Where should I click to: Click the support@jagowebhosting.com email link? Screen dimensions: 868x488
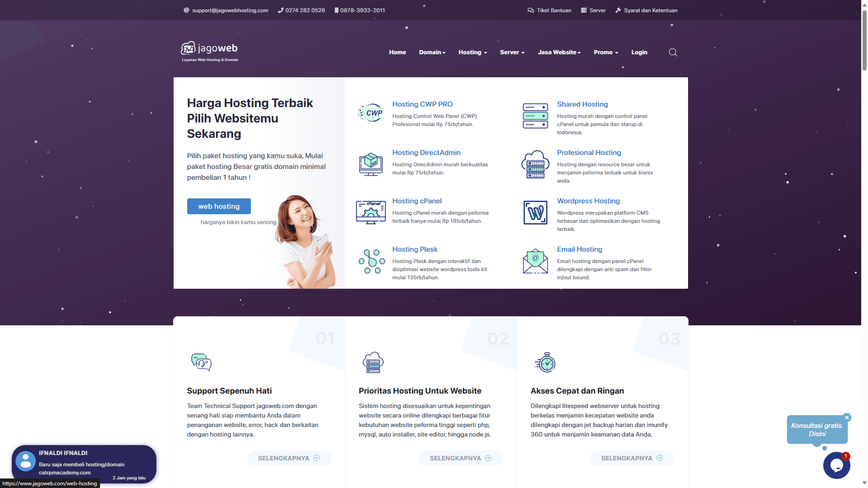point(226,10)
